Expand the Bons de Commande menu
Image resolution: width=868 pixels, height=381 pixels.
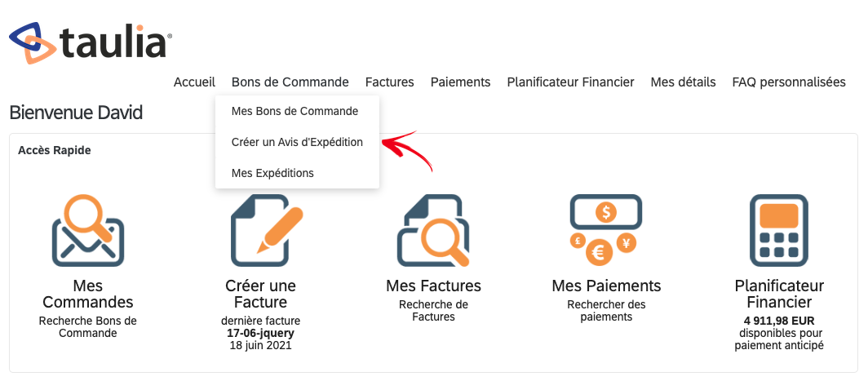[290, 82]
